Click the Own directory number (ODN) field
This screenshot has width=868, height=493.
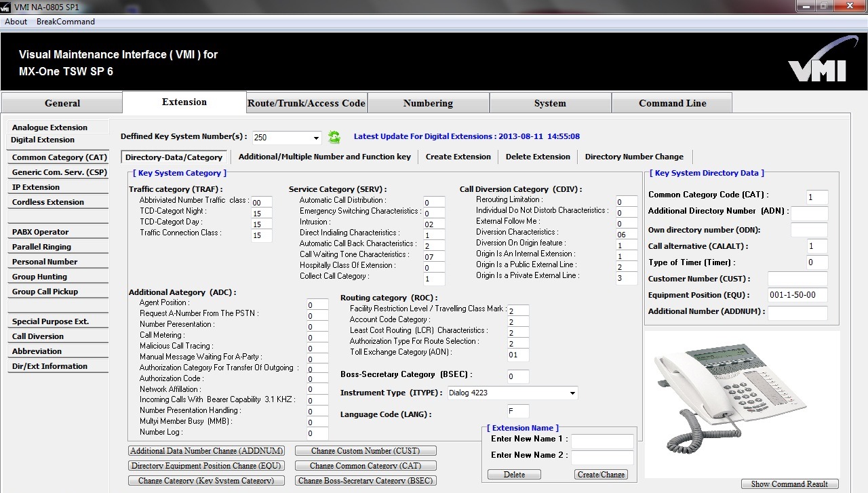[x=809, y=230]
